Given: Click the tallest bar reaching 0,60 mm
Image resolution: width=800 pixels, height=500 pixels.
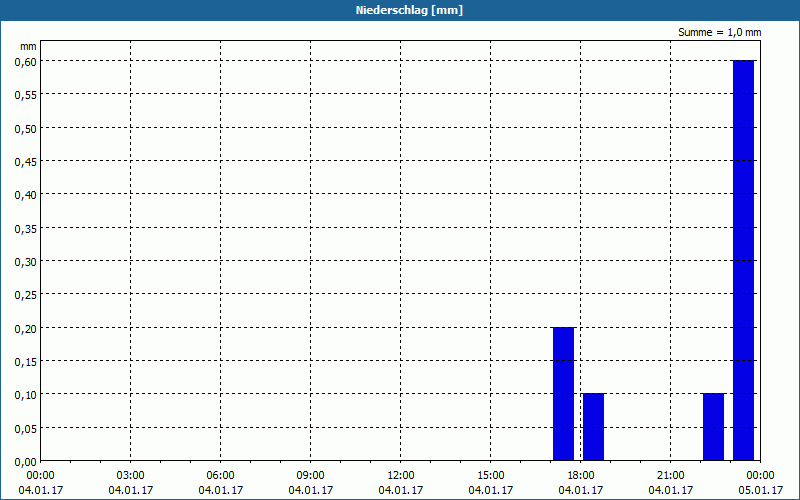Looking at the screenshot, I should [x=743, y=260].
